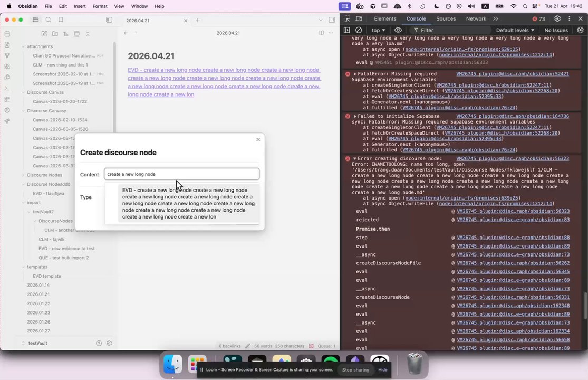This screenshot has height=380, width=588.
Task: Click the New note icon in file explorer
Action: click(44, 34)
